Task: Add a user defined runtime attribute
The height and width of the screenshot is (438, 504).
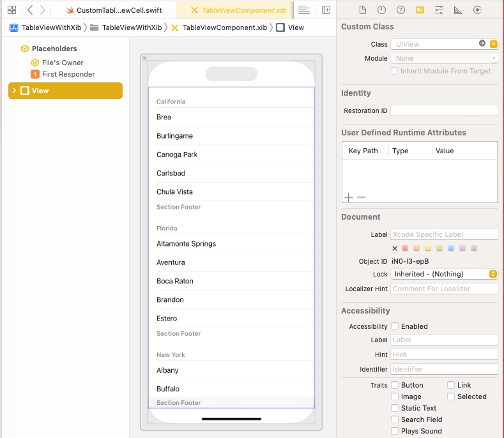Action: [348, 197]
